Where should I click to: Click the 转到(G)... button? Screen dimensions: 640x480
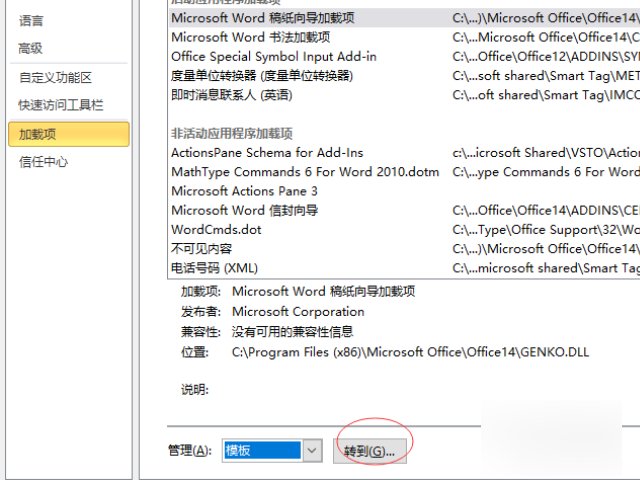point(369,451)
